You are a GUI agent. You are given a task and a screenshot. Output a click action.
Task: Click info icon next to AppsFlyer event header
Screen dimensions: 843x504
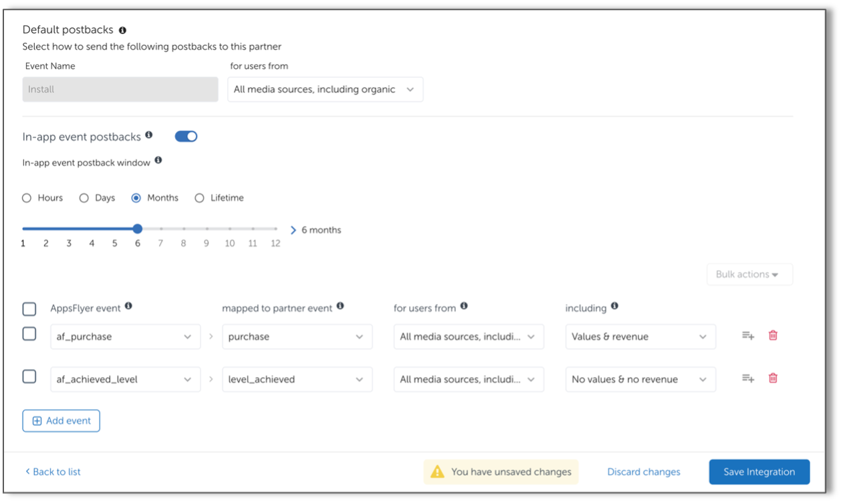pos(128,306)
